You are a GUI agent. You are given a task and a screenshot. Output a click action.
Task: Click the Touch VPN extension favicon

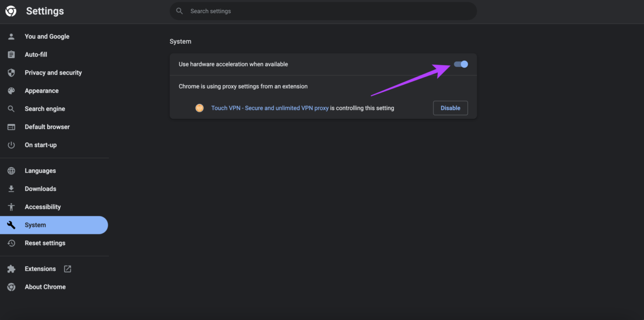200,108
